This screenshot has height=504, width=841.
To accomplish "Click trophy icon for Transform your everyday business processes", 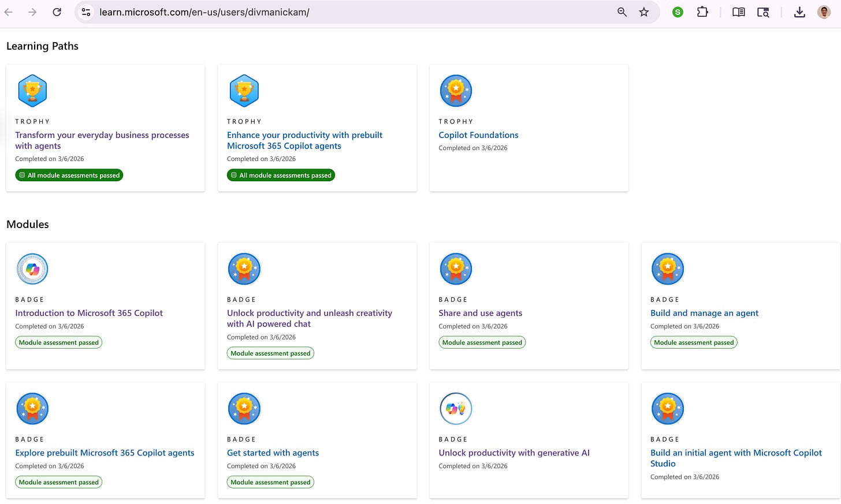I will 32,91.
